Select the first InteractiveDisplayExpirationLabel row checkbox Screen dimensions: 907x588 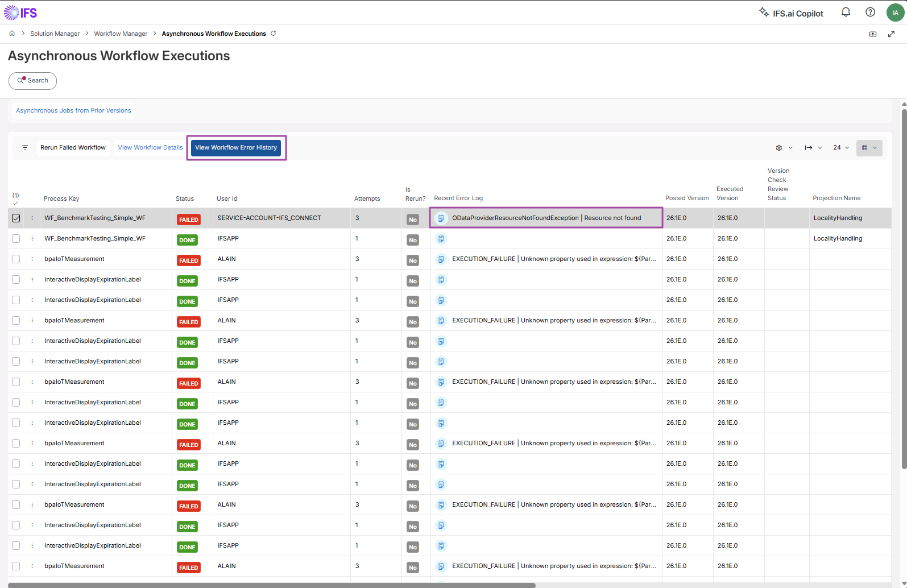pyautogui.click(x=16, y=279)
